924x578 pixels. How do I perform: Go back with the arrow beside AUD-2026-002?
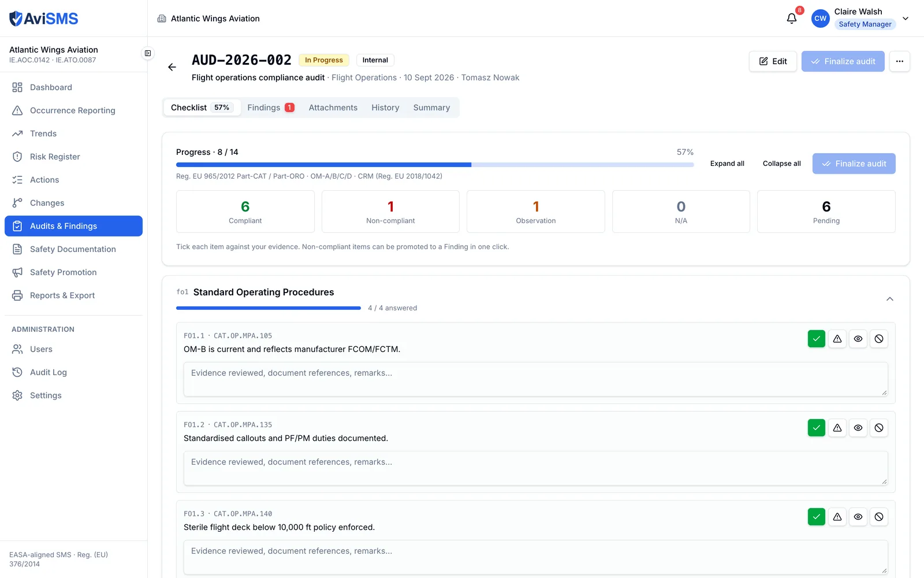coord(172,67)
